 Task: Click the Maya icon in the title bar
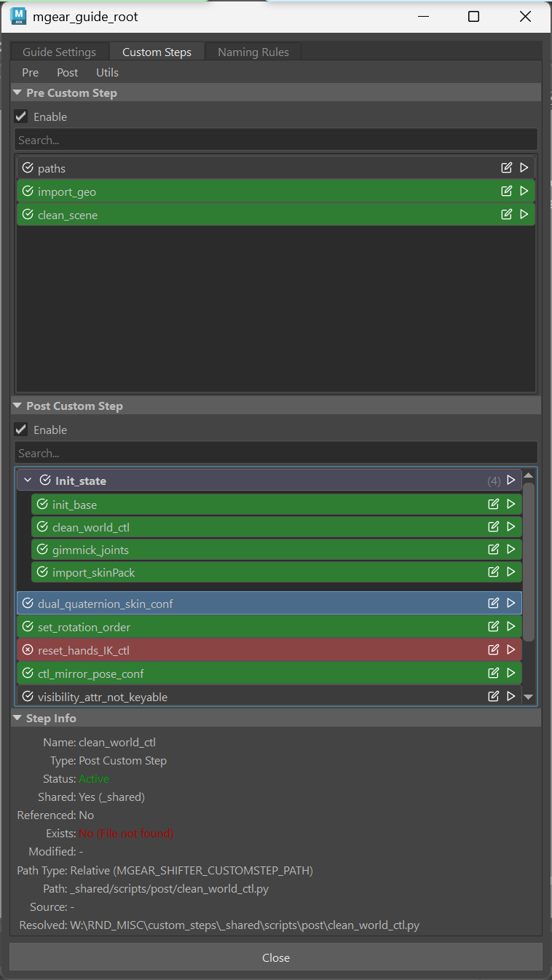[18, 16]
